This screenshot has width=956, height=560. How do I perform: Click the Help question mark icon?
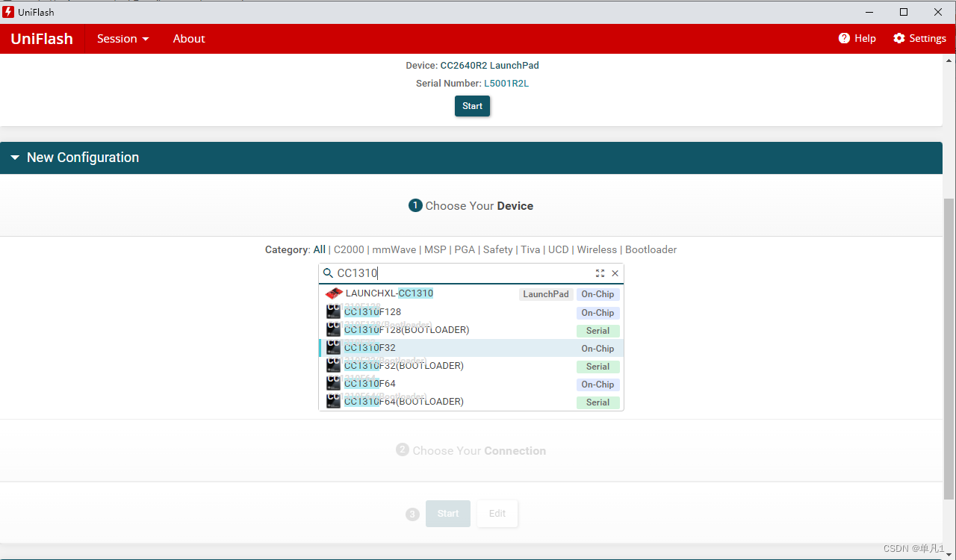[x=844, y=38]
